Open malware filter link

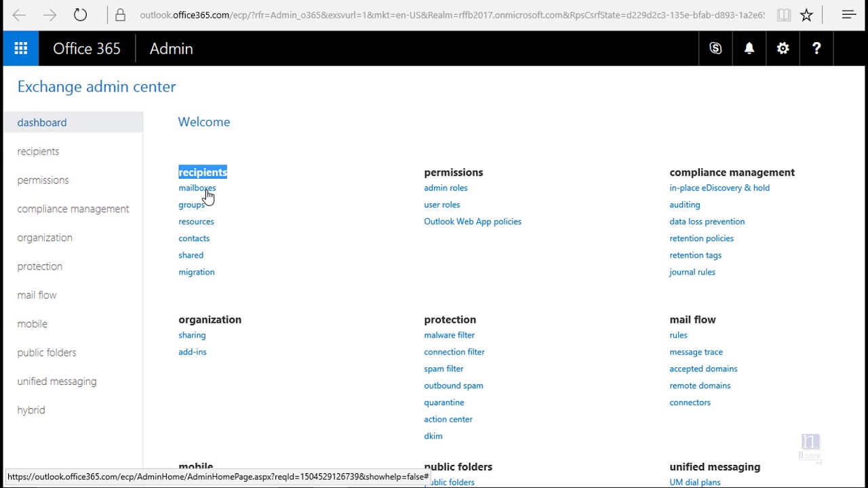click(x=449, y=335)
